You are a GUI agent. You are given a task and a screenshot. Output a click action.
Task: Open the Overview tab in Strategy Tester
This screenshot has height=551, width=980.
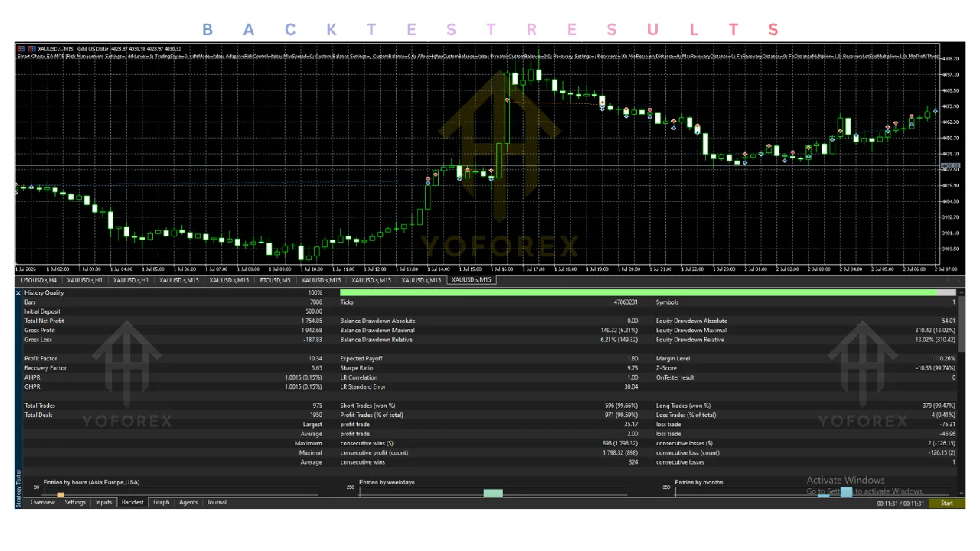tap(43, 503)
